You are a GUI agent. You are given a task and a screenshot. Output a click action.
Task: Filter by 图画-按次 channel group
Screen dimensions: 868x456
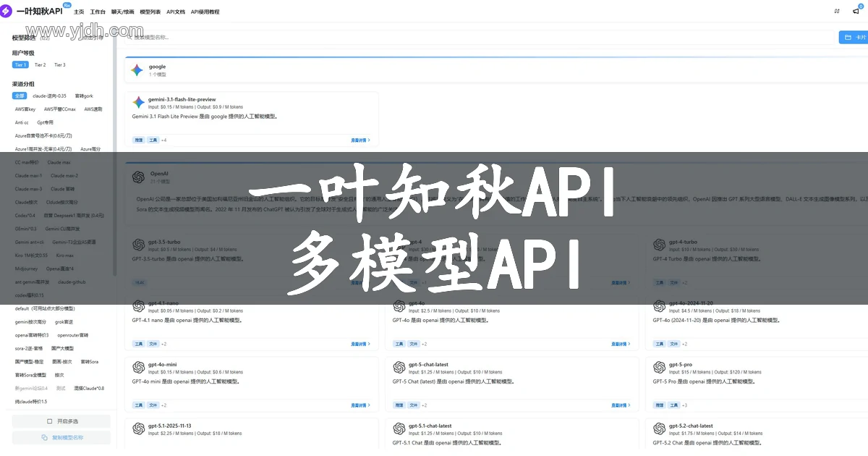click(x=61, y=362)
